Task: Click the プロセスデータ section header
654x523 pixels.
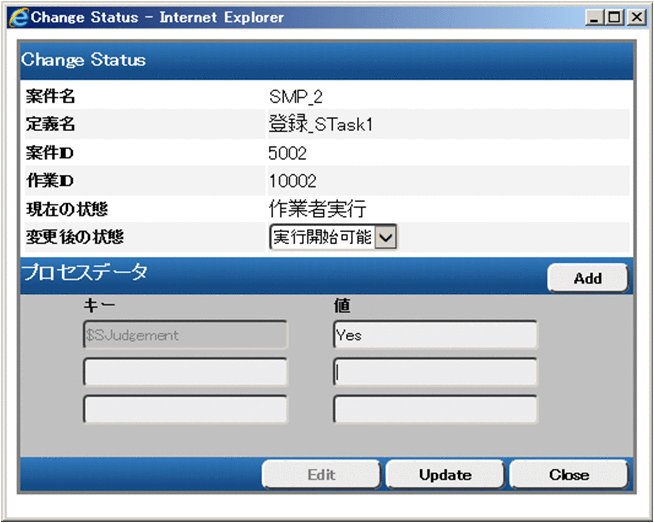Action: tap(85, 272)
